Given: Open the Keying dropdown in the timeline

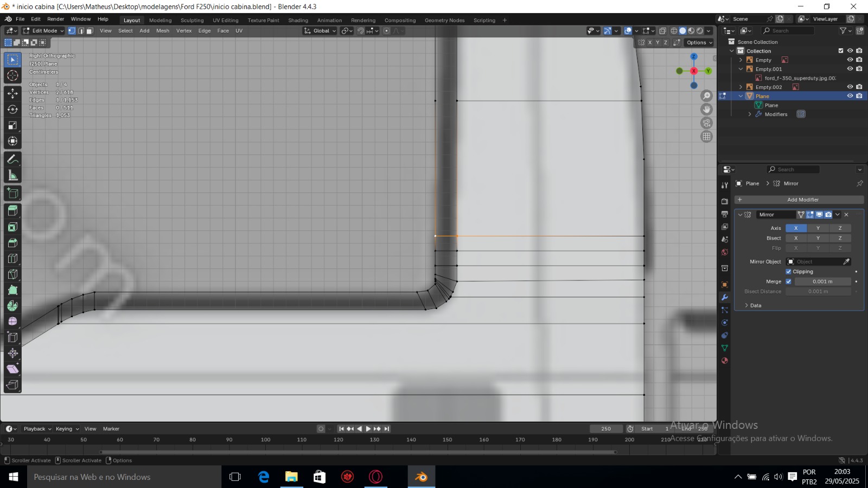Looking at the screenshot, I should (x=67, y=429).
